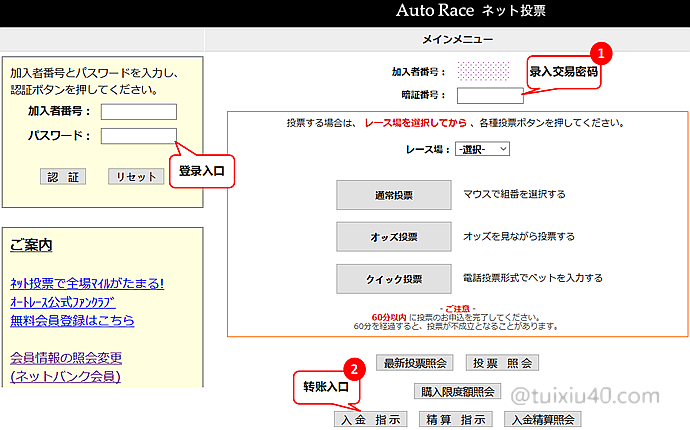The image size is (690, 430).
Task: Click the ご案内 heading text
Action: pos(31,245)
